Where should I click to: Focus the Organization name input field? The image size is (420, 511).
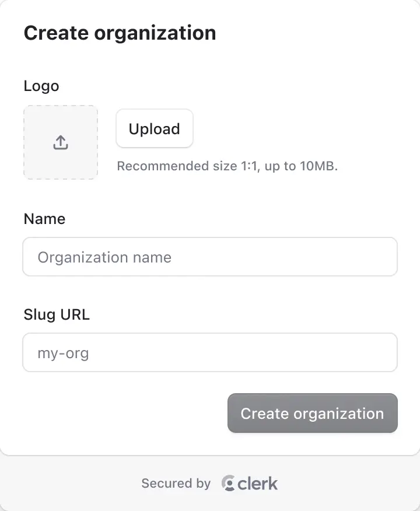click(210, 257)
